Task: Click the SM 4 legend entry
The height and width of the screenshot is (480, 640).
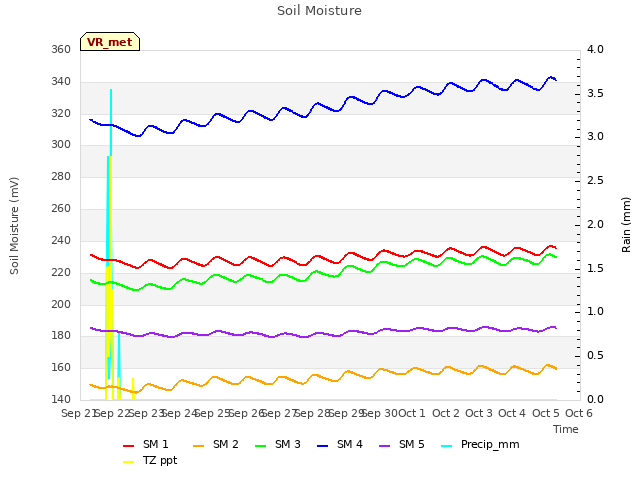Action: pos(340,444)
